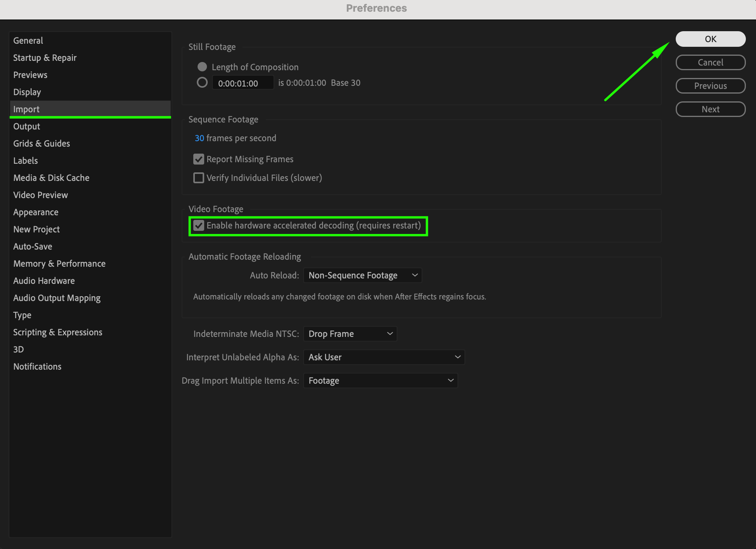
Task: Expand Indeterminate Media NTSC dropdown
Action: (x=350, y=334)
